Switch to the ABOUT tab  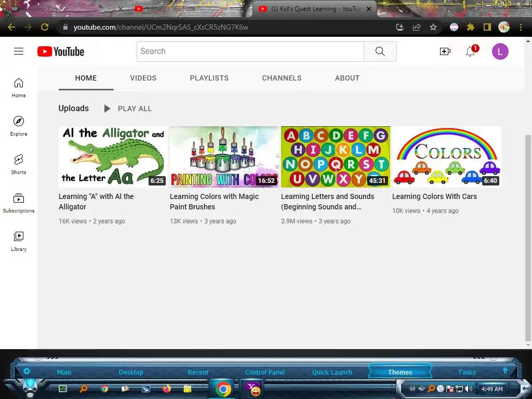coord(347,78)
